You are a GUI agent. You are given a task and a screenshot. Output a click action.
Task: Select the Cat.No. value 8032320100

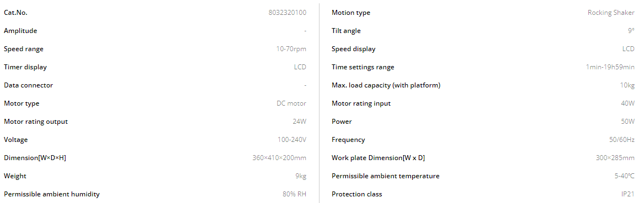(x=287, y=13)
